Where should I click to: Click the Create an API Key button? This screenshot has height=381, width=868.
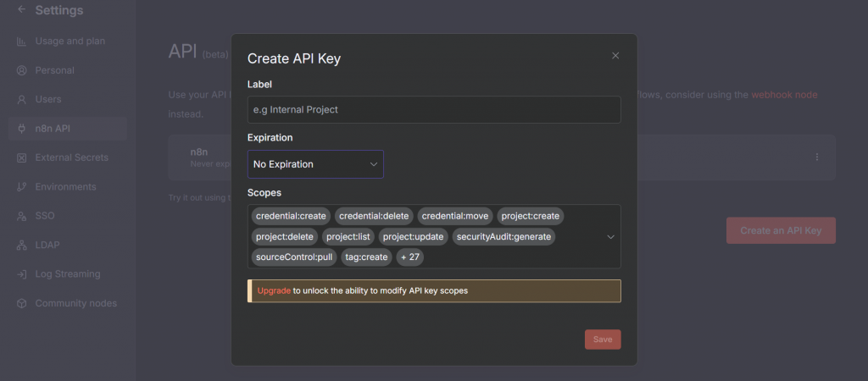pos(781,230)
